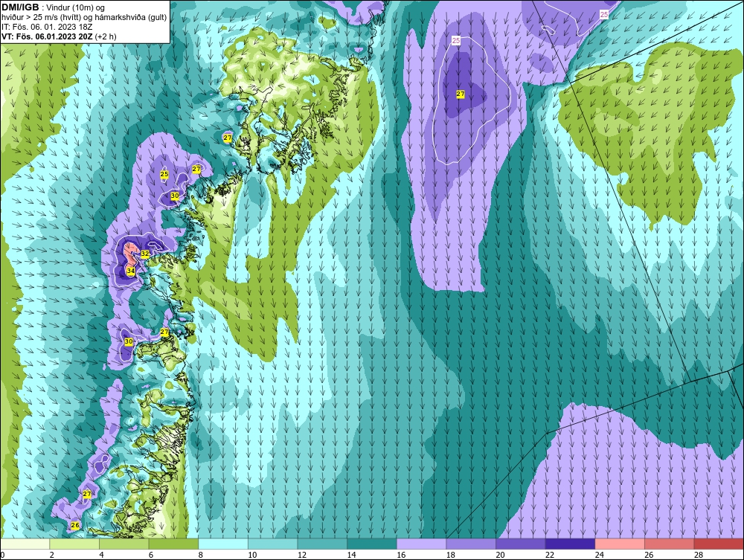Click the title line 'DMI/IGB : Vindur (10m) og'
This screenshot has height=560, width=744.
[53, 7]
